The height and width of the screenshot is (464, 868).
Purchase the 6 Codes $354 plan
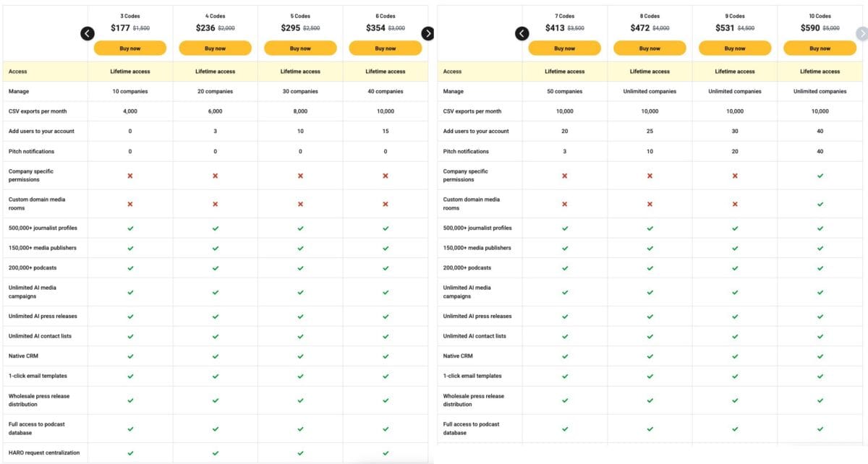(386, 48)
